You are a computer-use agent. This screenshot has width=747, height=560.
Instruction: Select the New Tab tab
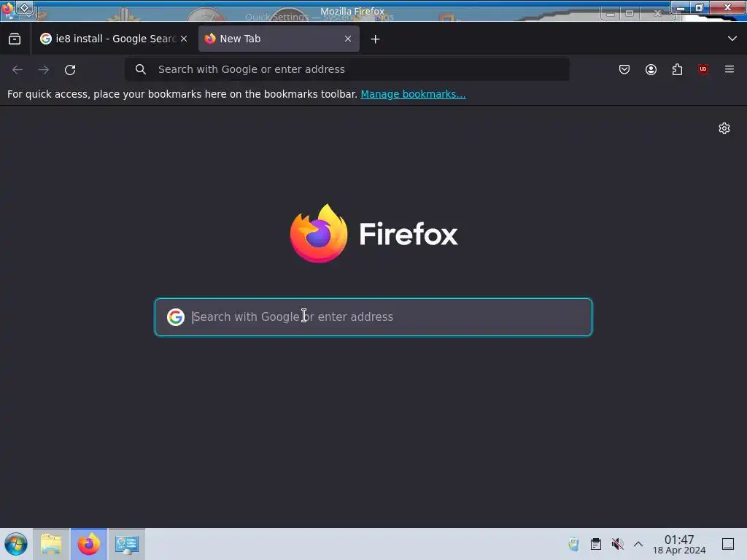[279, 39]
